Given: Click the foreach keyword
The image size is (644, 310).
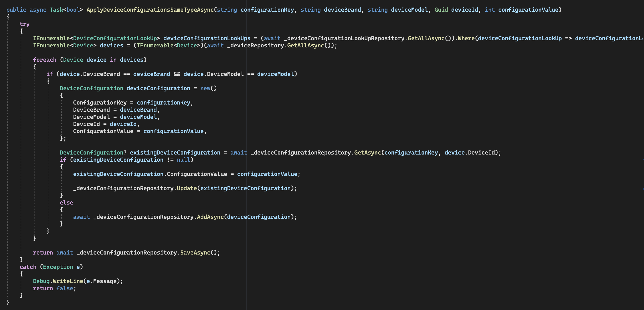Looking at the screenshot, I should [x=45, y=60].
